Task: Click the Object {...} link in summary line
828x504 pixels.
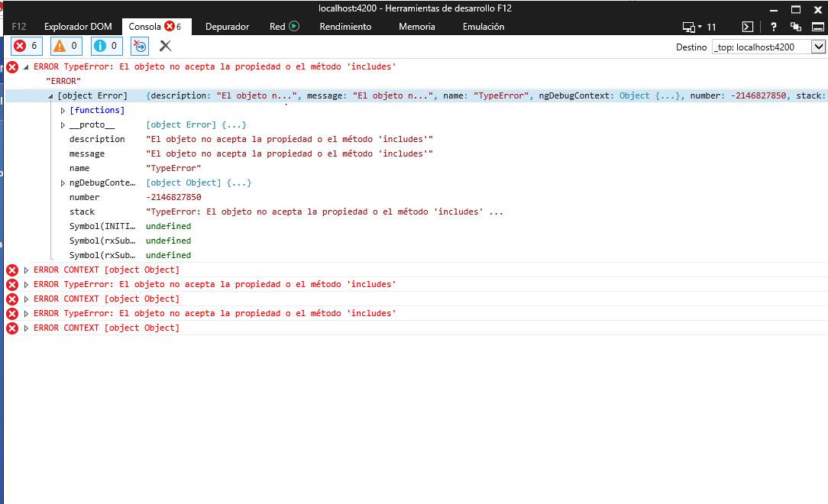Action: pyautogui.click(x=650, y=96)
